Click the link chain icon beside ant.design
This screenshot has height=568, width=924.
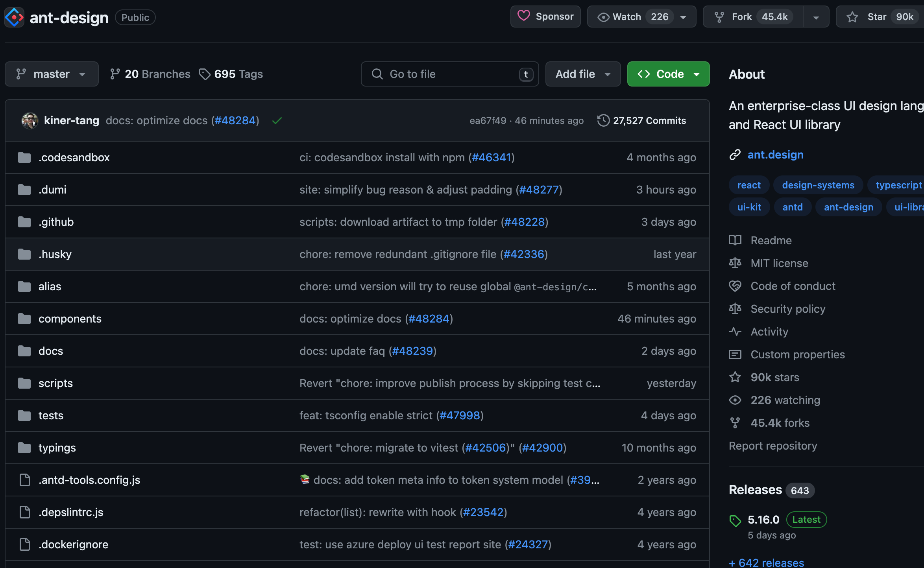pos(735,155)
